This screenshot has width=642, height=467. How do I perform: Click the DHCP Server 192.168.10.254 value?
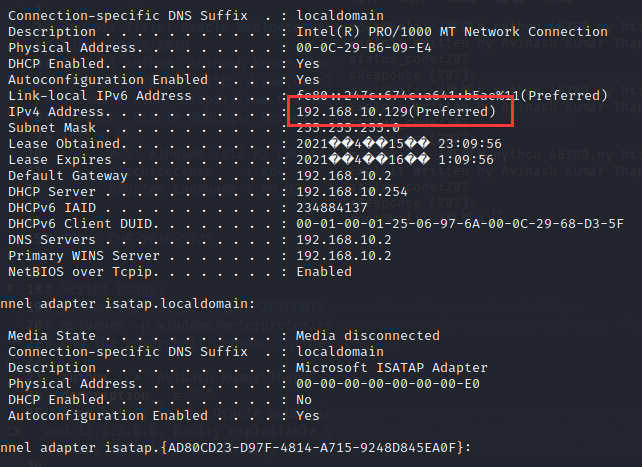pyautogui.click(x=352, y=192)
